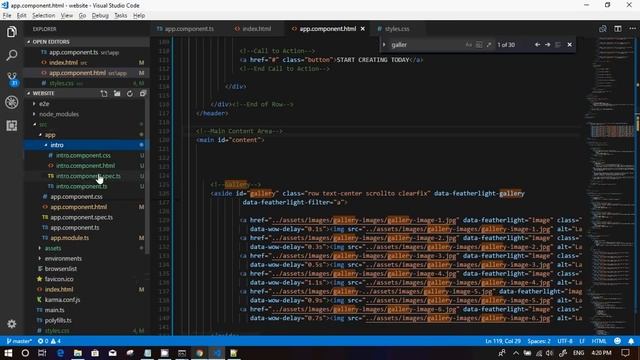This screenshot has width=640, height=360.
Task: Toggle Match Whole Word in find
Action: coord(479,44)
